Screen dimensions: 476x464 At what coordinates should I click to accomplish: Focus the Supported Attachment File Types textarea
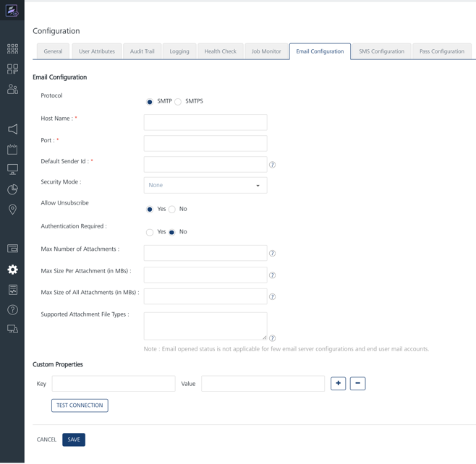click(205, 326)
